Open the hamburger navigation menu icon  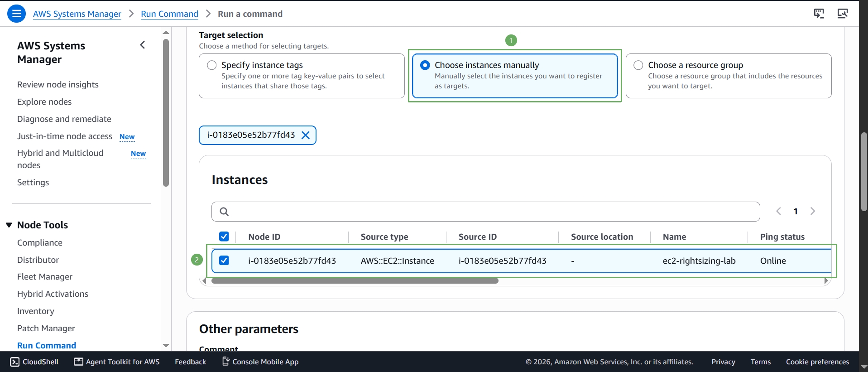[16, 14]
